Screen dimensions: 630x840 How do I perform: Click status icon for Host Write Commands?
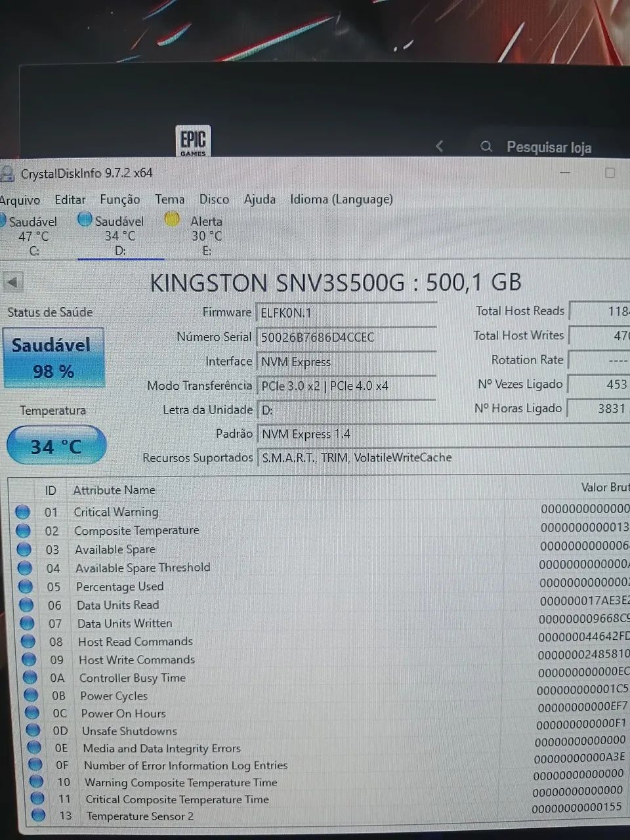coord(29,660)
